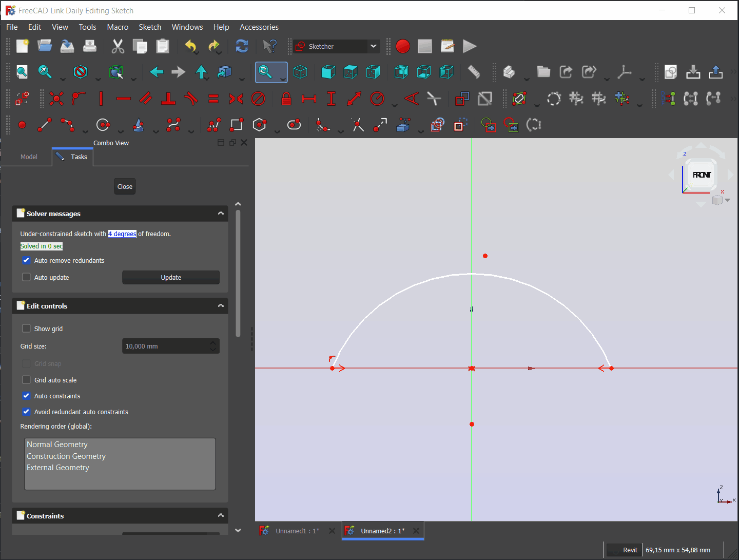Collapse the Solver messages panel

point(221,213)
